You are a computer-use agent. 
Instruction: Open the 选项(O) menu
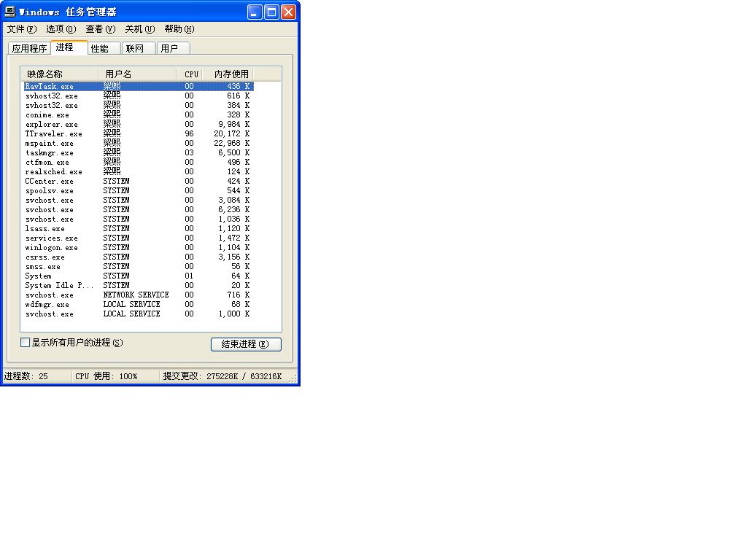[x=61, y=29]
